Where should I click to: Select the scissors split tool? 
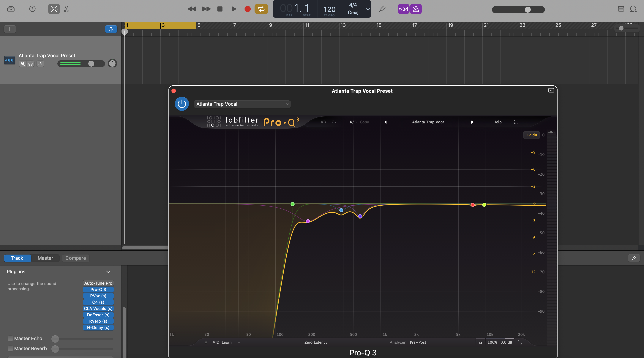coord(66,9)
